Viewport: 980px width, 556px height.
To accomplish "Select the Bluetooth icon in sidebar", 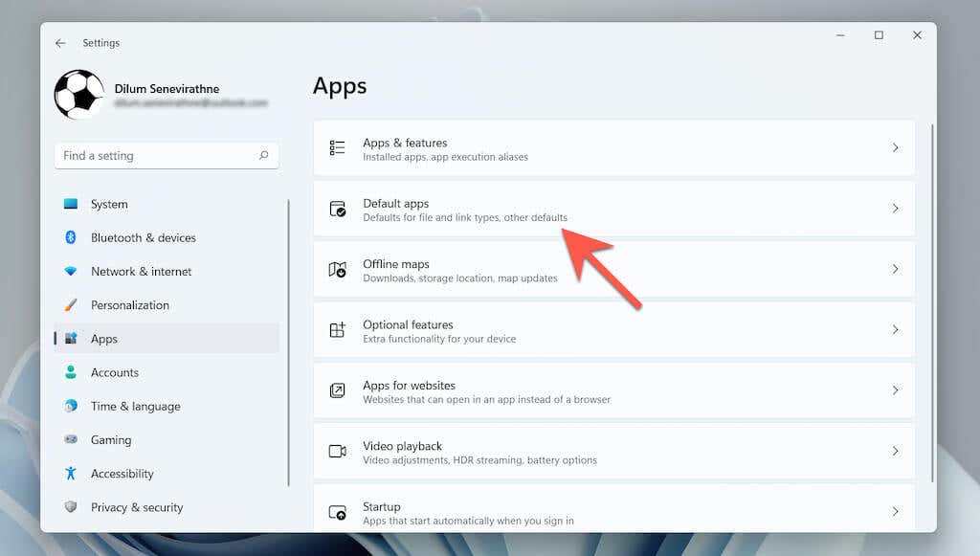I will [71, 237].
